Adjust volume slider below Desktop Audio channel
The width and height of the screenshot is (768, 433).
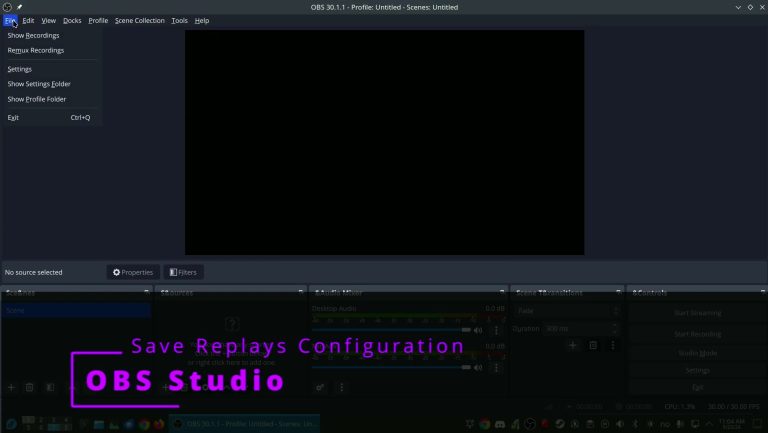(391, 367)
